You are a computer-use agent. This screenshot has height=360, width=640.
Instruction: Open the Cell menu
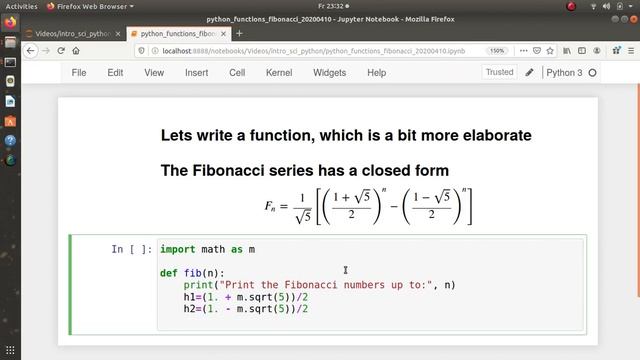click(x=237, y=73)
